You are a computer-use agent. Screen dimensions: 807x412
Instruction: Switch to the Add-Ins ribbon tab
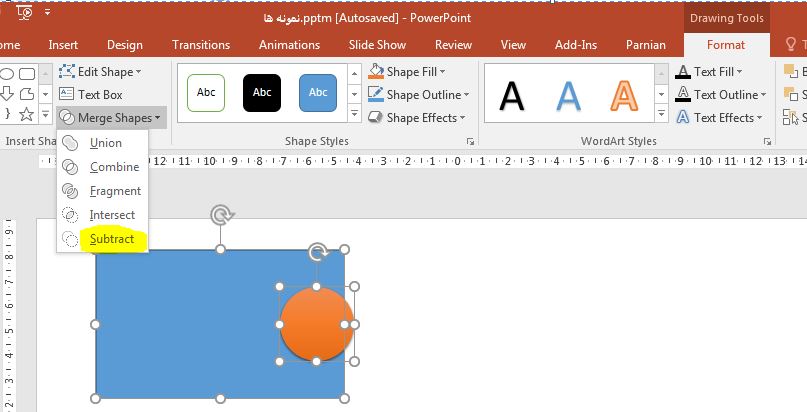[x=576, y=45]
